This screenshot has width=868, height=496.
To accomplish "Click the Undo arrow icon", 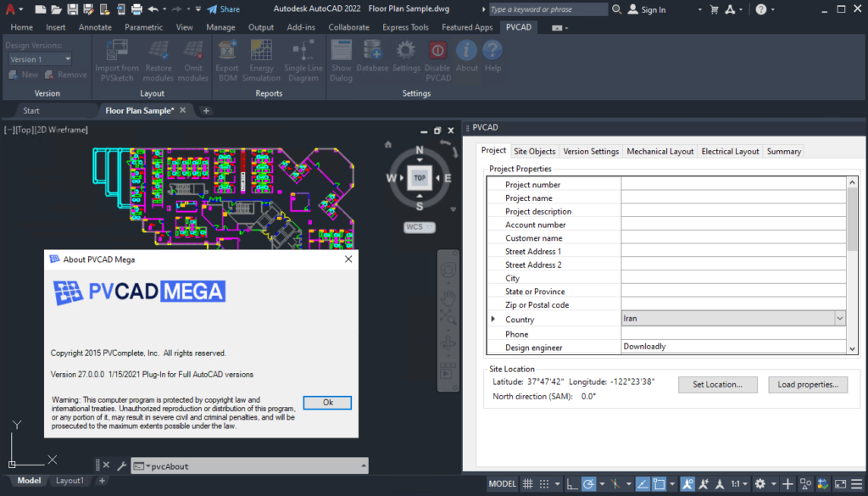I will coord(153,9).
